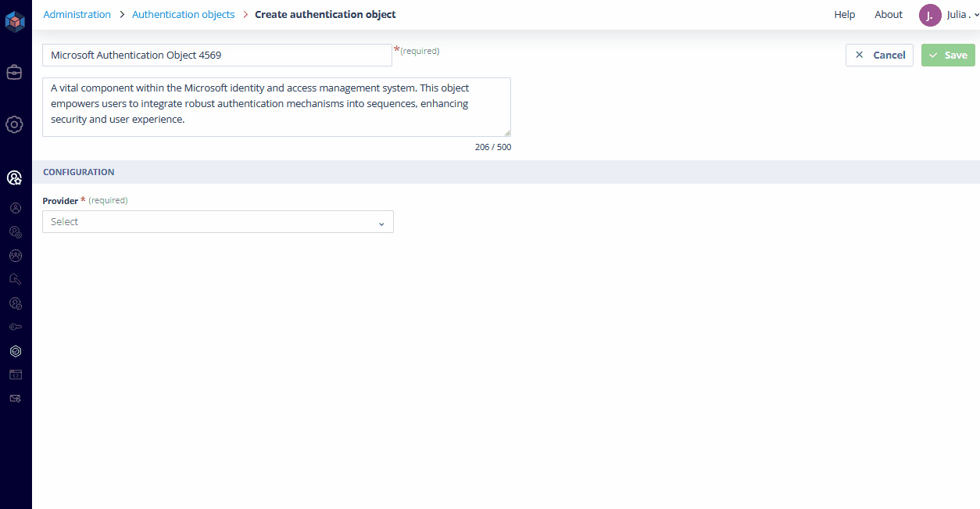Screen dimensions: 980x509
Task: Select the user with star administration icon
Action: pos(14,177)
